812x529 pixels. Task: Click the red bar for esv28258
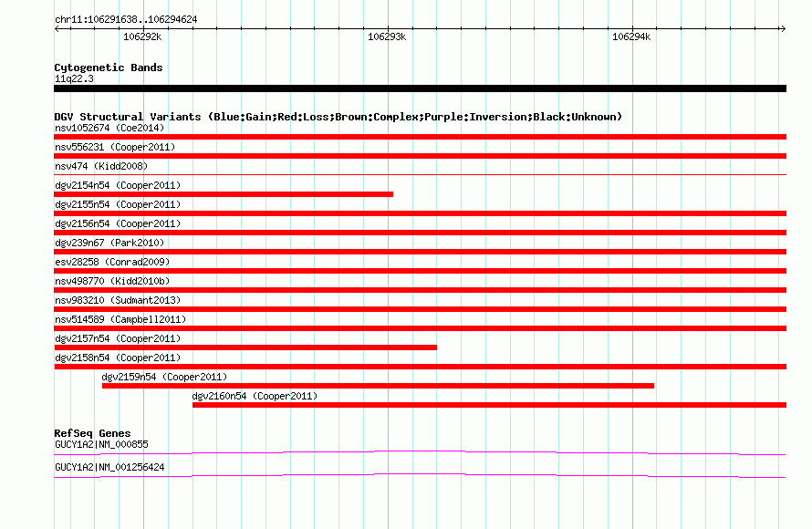[420, 271]
